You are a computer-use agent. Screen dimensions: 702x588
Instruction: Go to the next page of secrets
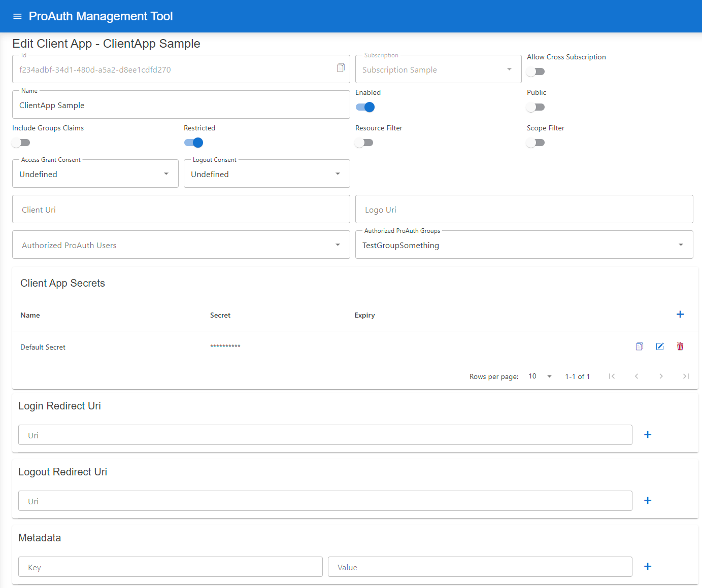(661, 376)
